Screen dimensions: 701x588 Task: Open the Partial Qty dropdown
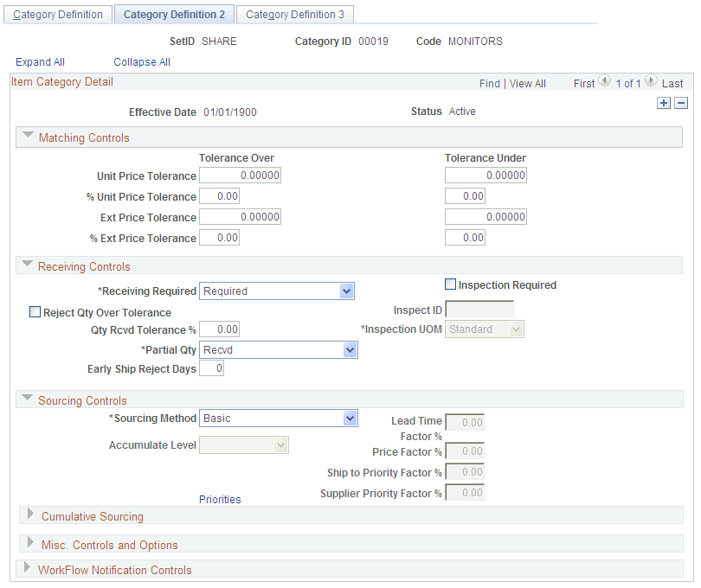point(350,349)
